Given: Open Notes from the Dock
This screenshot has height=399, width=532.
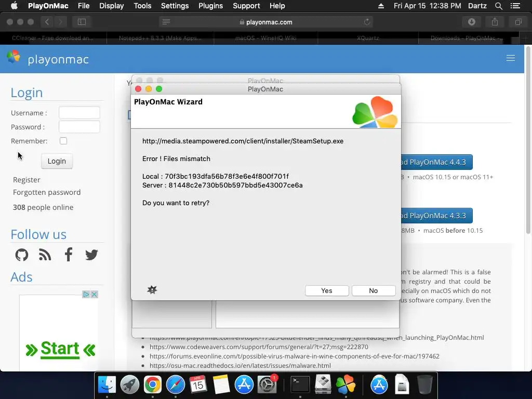Looking at the screenshot, I should (x=221, y=385).
